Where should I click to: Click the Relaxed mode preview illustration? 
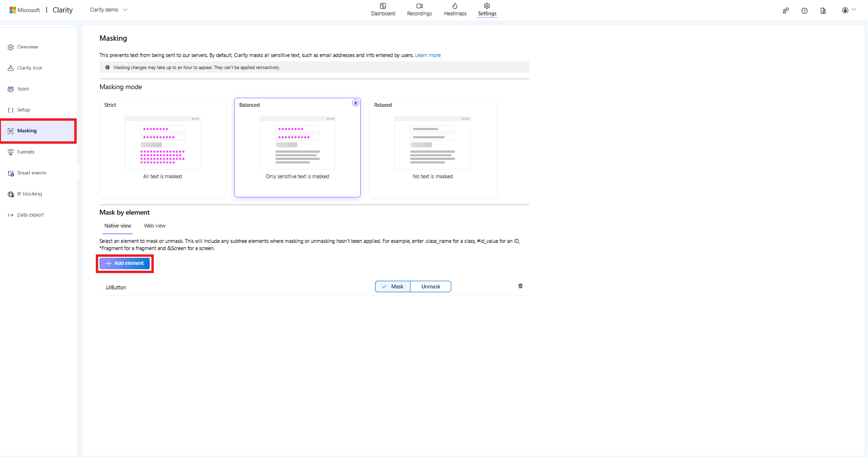click(x=433, y=143)
